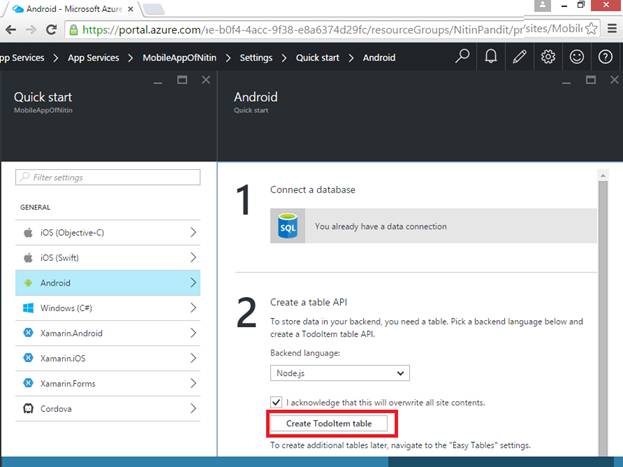623x467 pixels.
Task: Click the Xamarin icon beside Xamarin.Android
Action: tap(28, 333)
